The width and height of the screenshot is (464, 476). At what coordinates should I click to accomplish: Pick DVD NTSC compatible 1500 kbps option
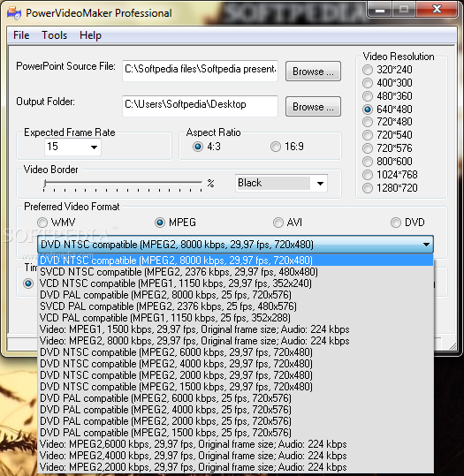235,387
